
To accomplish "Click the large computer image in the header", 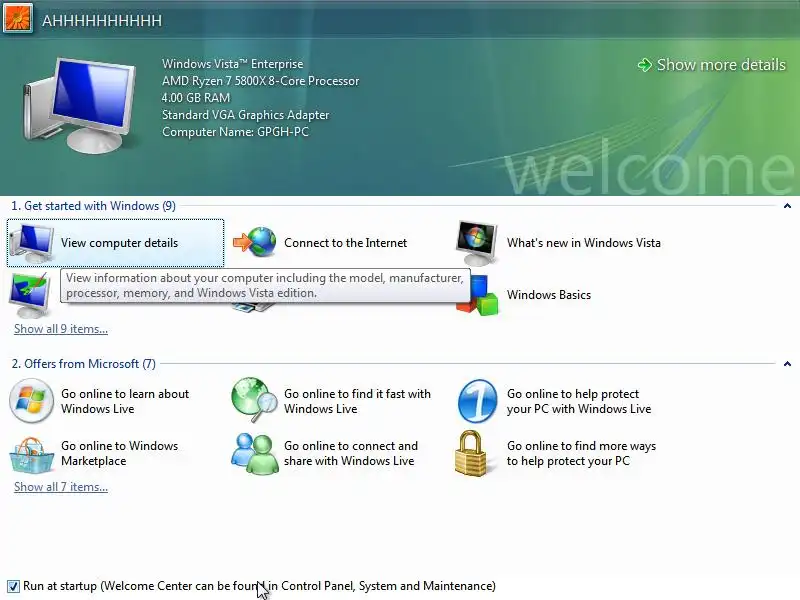I will tap(80, 106).
